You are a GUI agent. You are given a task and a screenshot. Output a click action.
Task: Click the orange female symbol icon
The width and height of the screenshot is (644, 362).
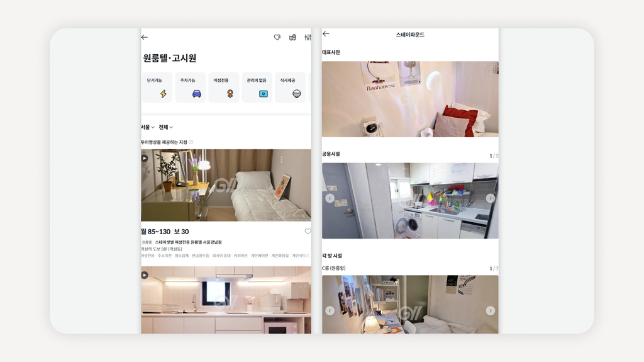(230, 94)
